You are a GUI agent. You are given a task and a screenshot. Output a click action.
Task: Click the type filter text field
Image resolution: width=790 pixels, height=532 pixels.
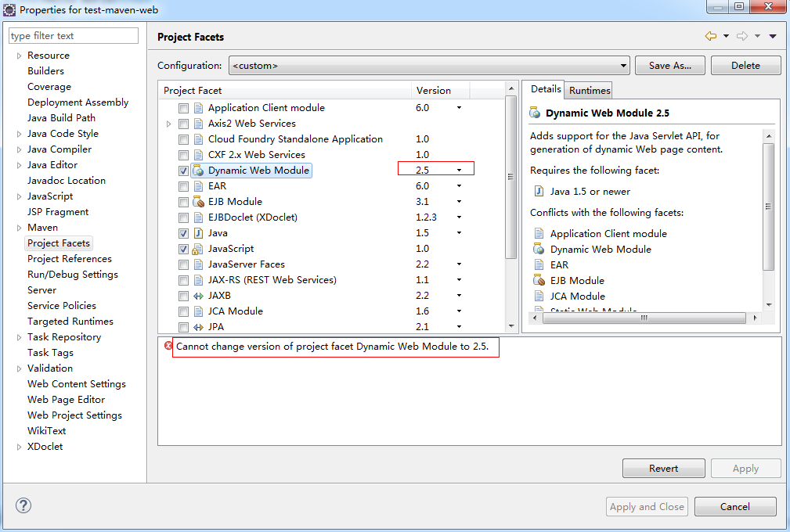coord(74,36)
